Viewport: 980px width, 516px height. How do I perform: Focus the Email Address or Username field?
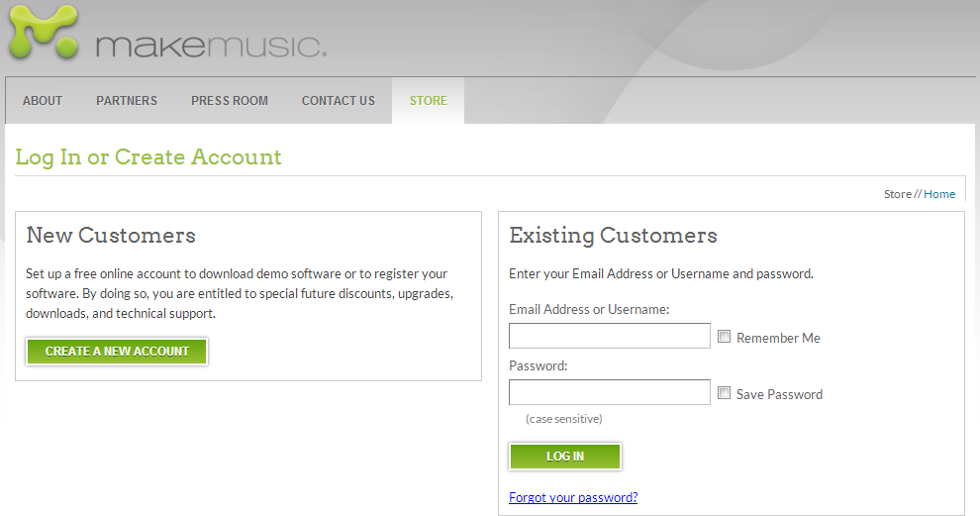[x=609, y=337]
